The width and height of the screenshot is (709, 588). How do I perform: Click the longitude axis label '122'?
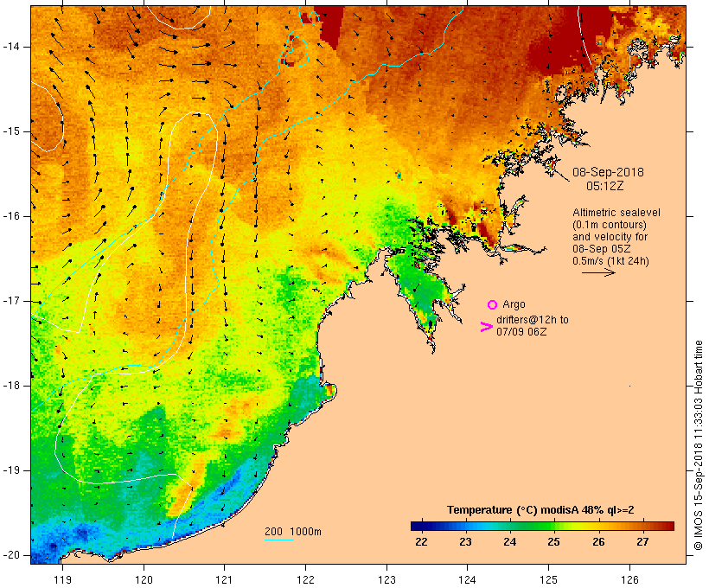(305, 579)
